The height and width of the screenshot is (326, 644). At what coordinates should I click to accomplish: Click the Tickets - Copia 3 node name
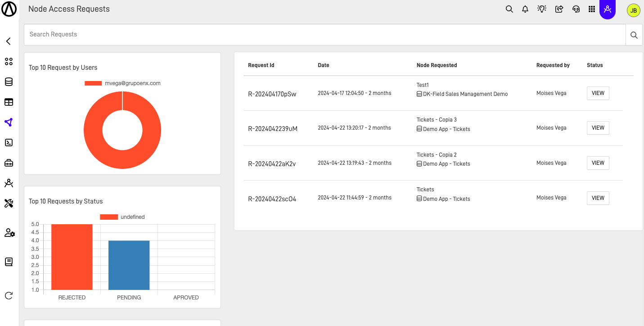tap(437, 120)
